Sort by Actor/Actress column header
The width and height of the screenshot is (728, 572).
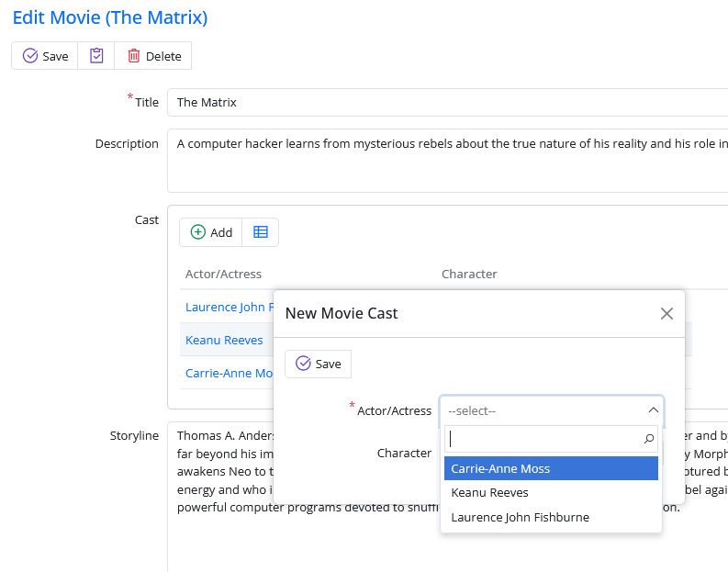point(223,274)
